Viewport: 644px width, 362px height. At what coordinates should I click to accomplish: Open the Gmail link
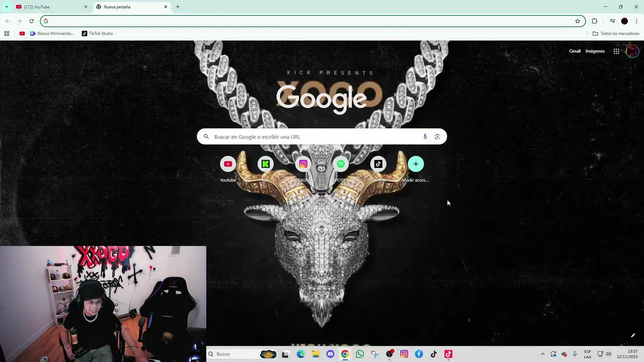point(575,51)
